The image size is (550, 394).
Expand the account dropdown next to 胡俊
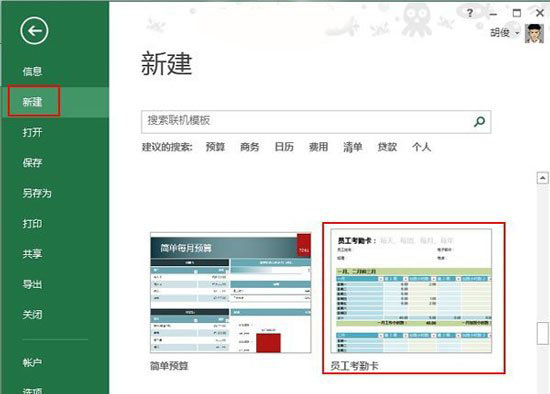pyautogui.click(x=517, y=34)
